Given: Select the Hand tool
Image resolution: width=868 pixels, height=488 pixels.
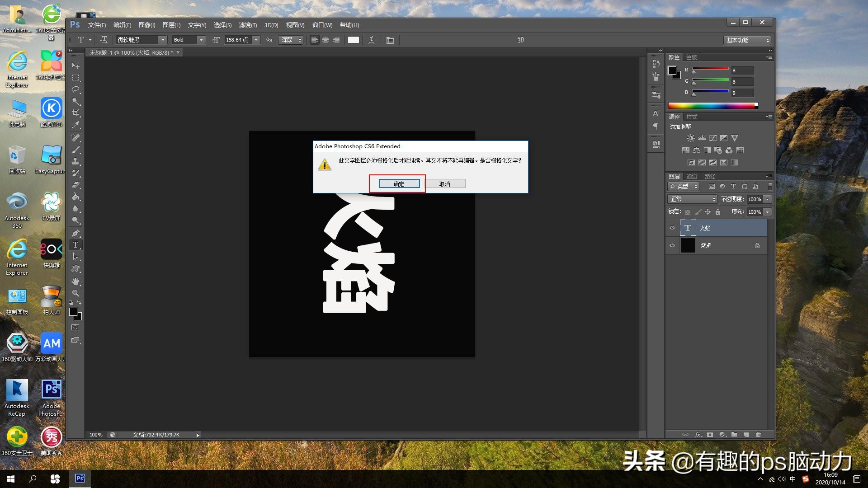Looking at the screenshot, I should [x=75, y=282].
